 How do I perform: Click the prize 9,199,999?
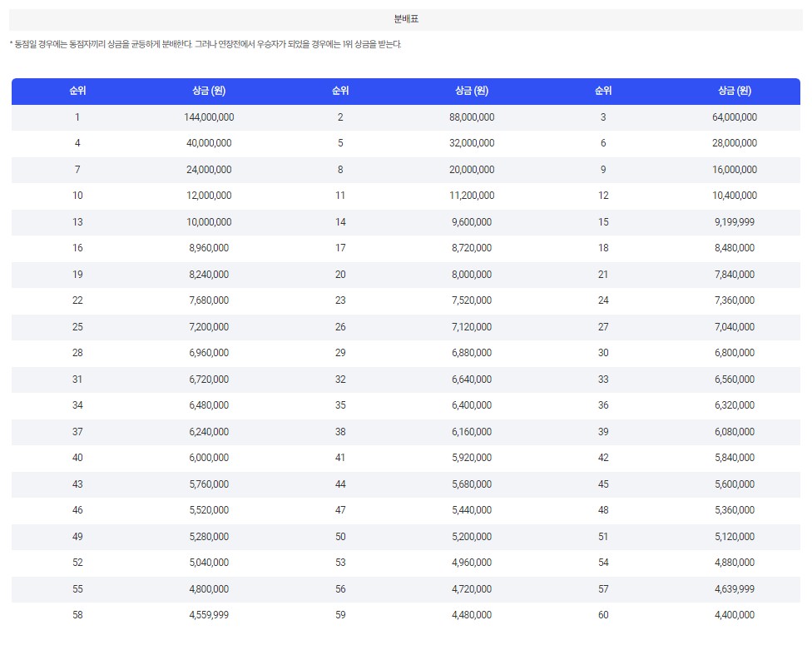(x=735, y=221)
